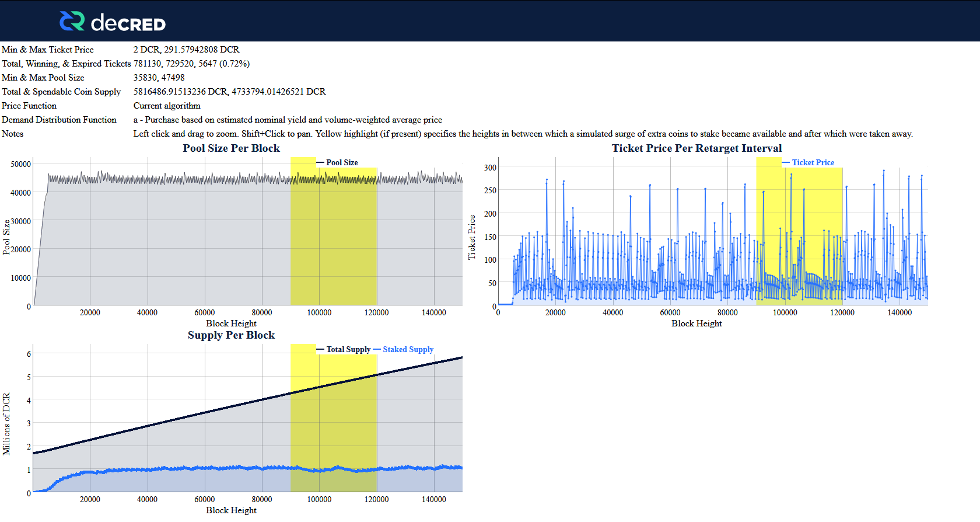Click the 300 tick on Ticket Price axis
The width and height of the screenshot is (980, 522).
pyautogui.click(x=491, y=168)
